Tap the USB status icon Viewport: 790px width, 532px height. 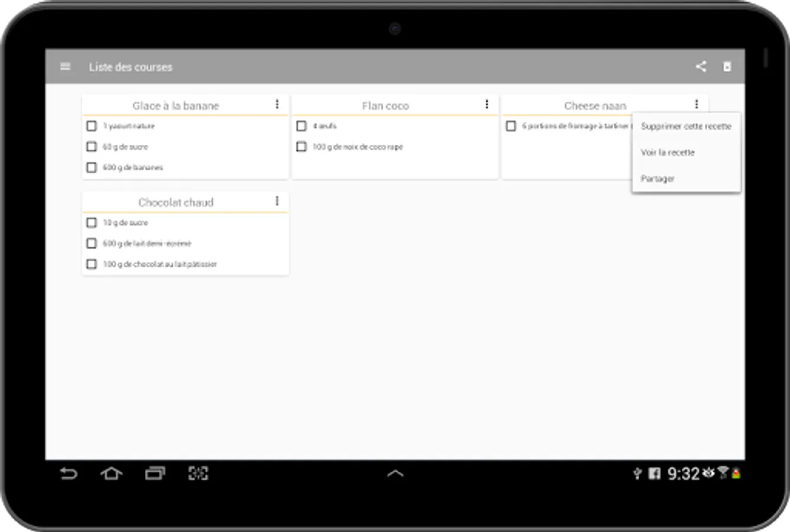(x=637, y=473)
